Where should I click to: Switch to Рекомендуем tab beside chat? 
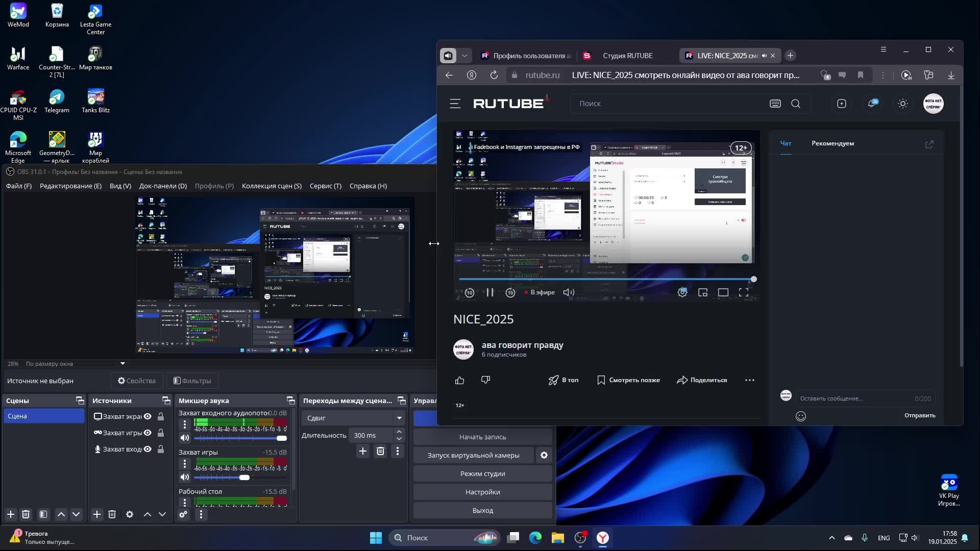coord(832,143)
